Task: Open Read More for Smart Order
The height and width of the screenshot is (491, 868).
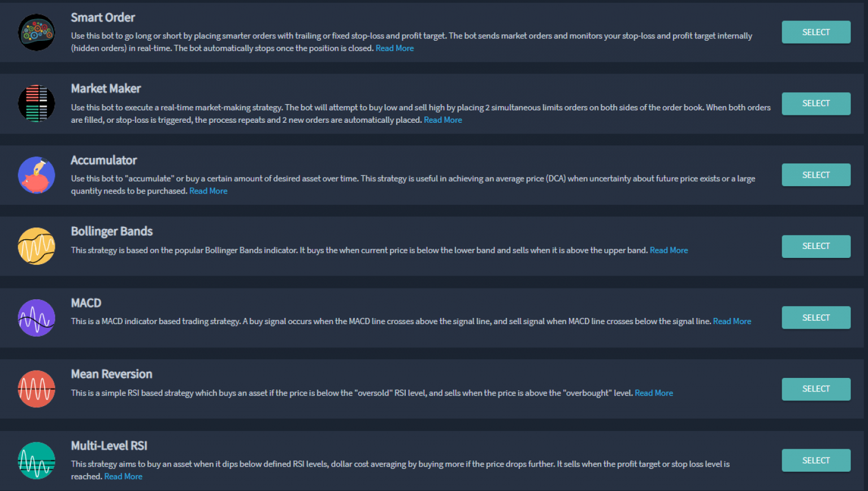Action: 394,49
